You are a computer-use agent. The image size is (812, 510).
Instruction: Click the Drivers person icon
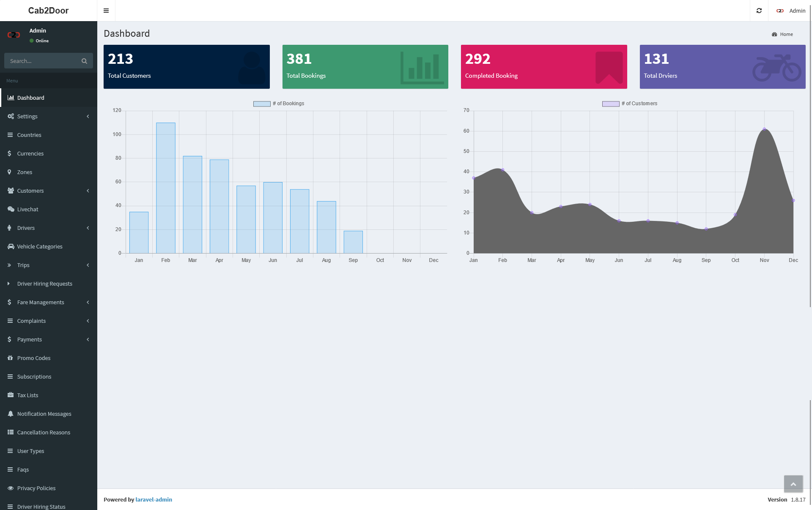[9, 228]
